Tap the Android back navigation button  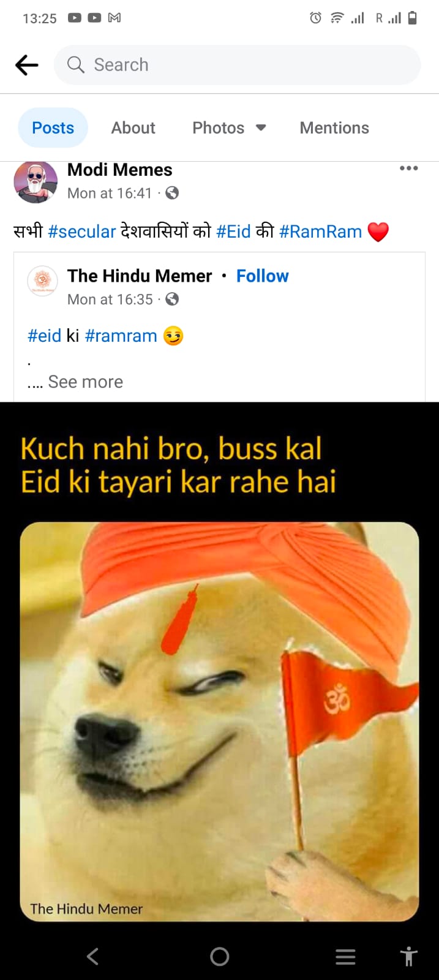pyautogui.click(x=92, y=956)
